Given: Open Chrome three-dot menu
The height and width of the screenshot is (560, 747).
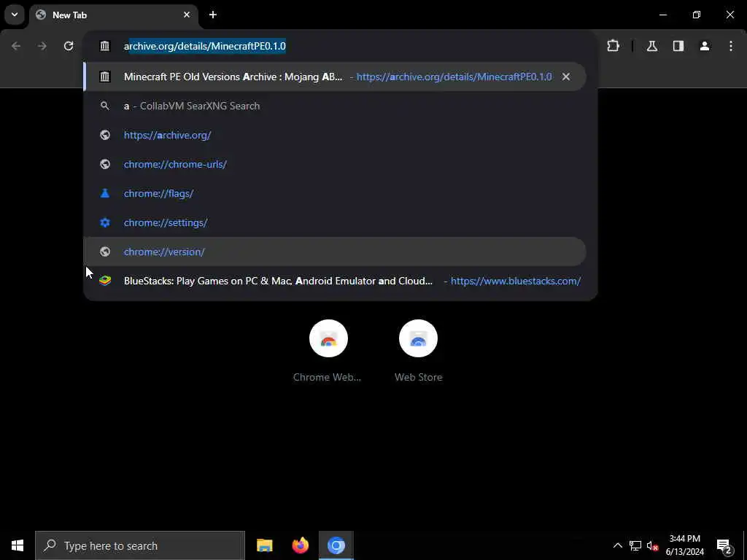Looking at the screenshot, I should click(731, 46).
